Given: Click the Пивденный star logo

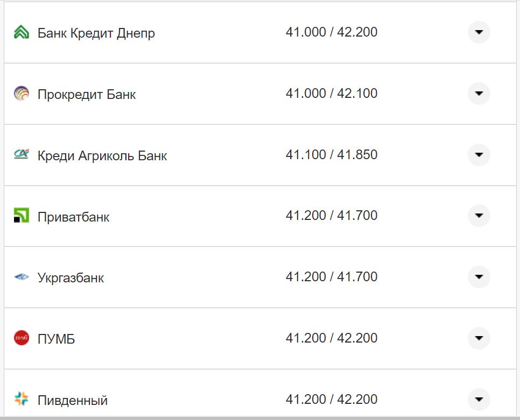Looking at the screenshot, I should coord(21,399).
